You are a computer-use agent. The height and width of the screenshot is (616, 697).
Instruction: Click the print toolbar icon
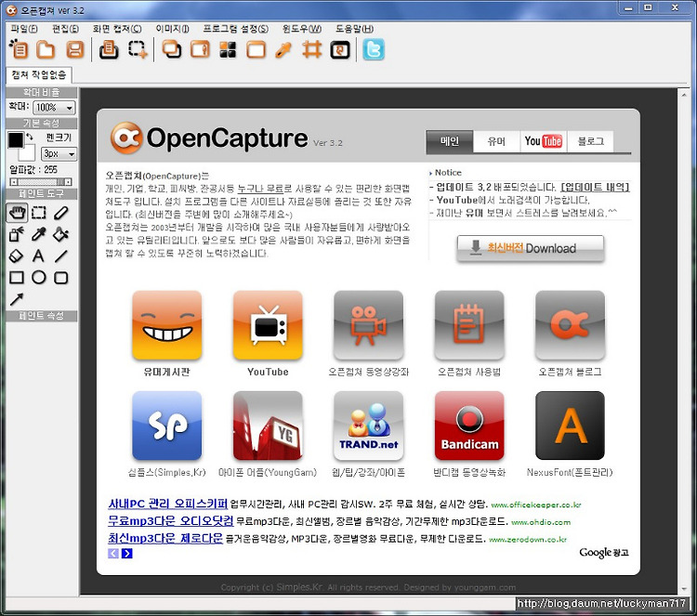pyautogui.click(x=109, y=49)
